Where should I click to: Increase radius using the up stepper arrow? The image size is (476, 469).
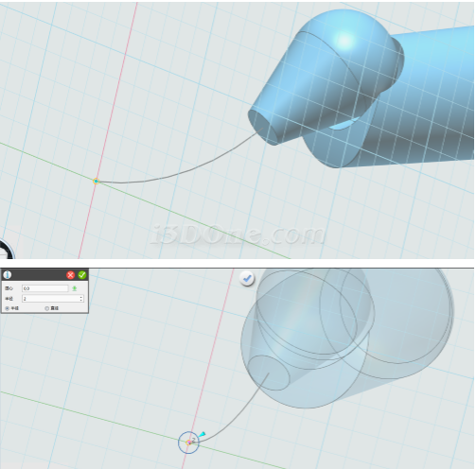81,297
